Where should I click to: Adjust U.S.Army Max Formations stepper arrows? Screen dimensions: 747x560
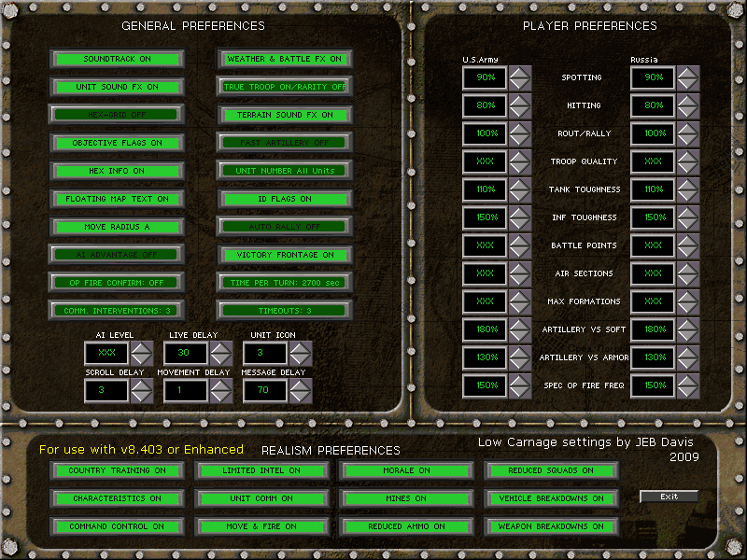[x=520, y=301]
